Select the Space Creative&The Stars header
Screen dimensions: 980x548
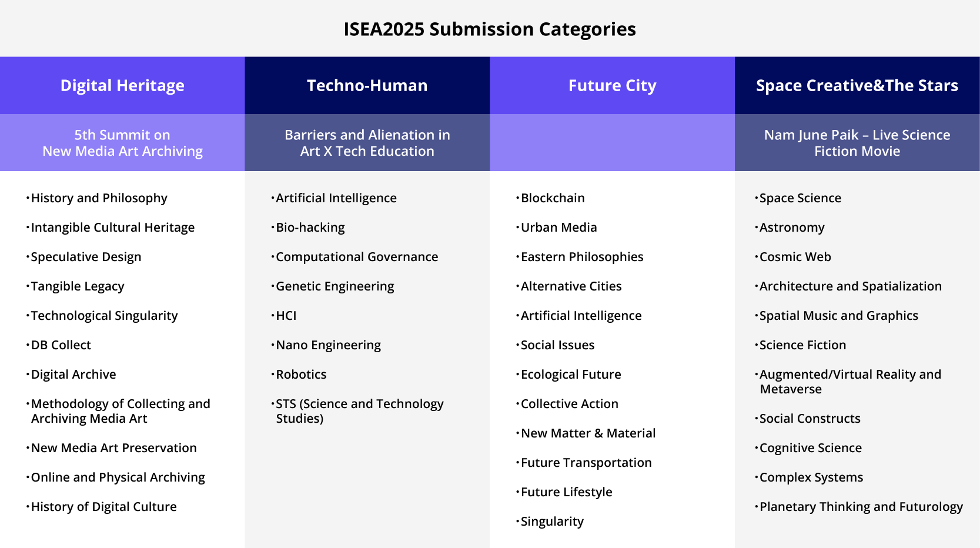(x=857, y=86)
